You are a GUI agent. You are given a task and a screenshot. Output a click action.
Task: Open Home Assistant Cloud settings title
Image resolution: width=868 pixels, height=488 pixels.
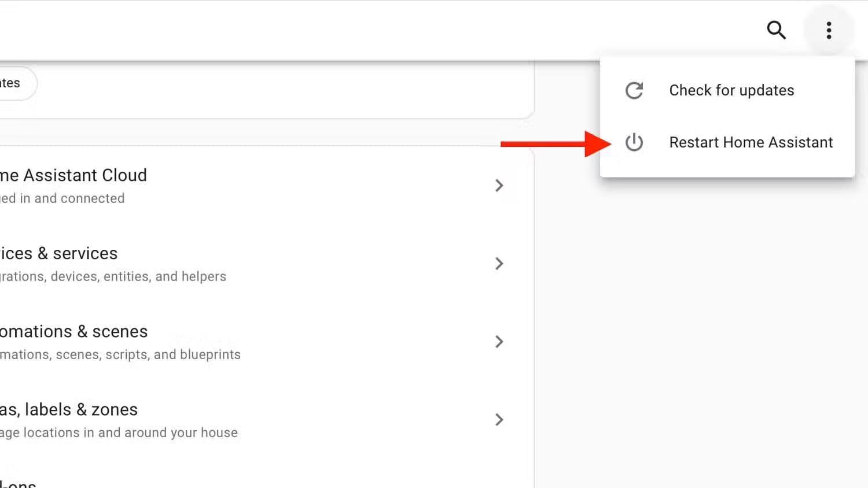coord(73,175)
